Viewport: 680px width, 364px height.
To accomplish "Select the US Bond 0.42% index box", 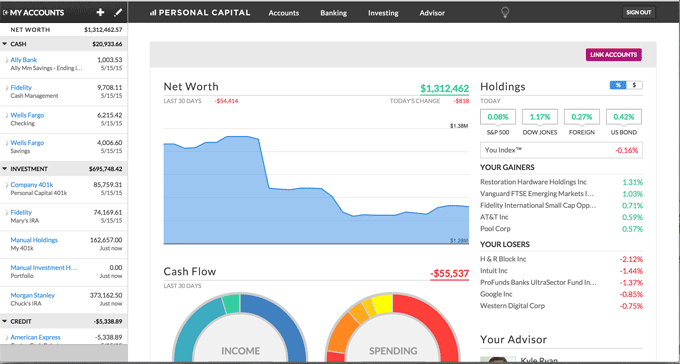I will 624,117.
